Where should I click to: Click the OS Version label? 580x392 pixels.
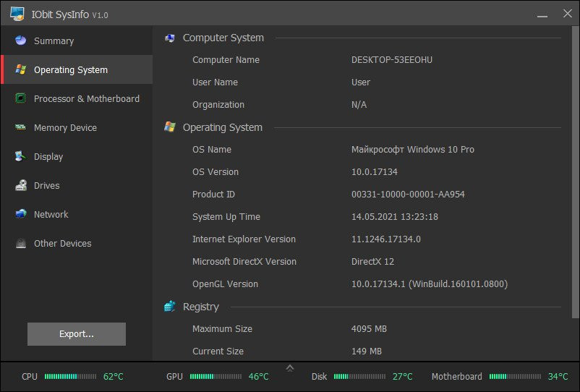(x=216, y=172)
